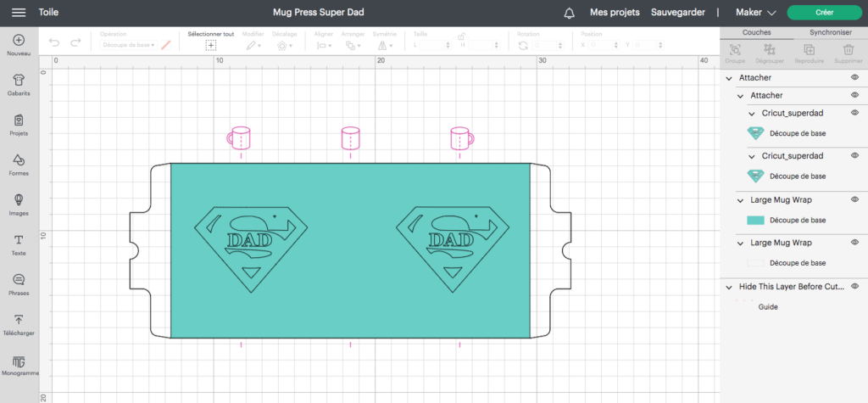
Task: Open the Opération Découpe de base dropdown
Action: 129,46
